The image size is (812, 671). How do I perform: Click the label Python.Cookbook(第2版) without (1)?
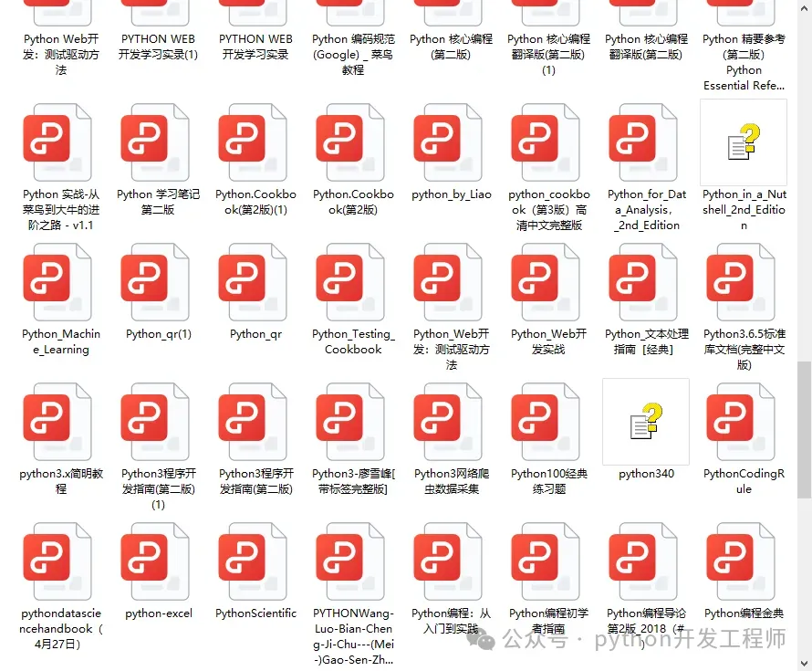tap(353, 202)
